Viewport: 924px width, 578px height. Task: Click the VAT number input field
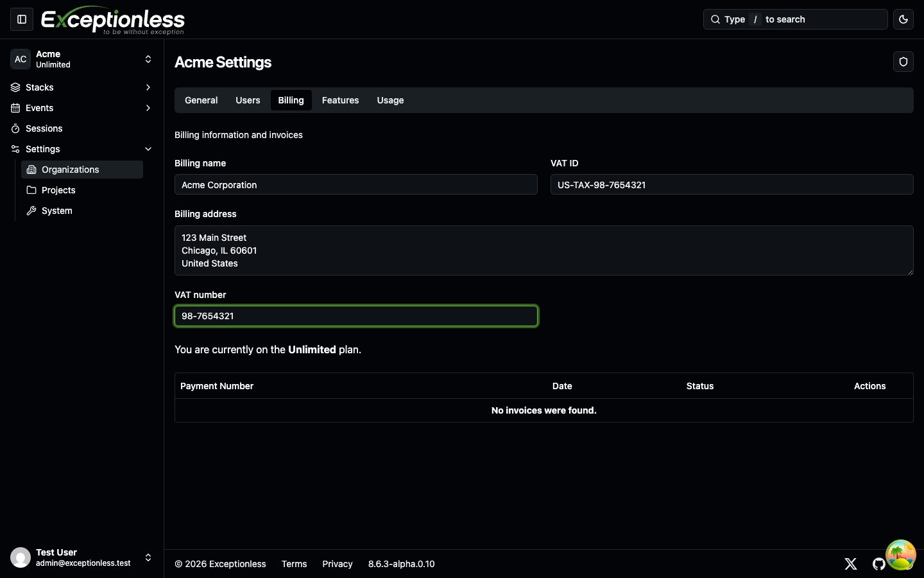[356, 316]
